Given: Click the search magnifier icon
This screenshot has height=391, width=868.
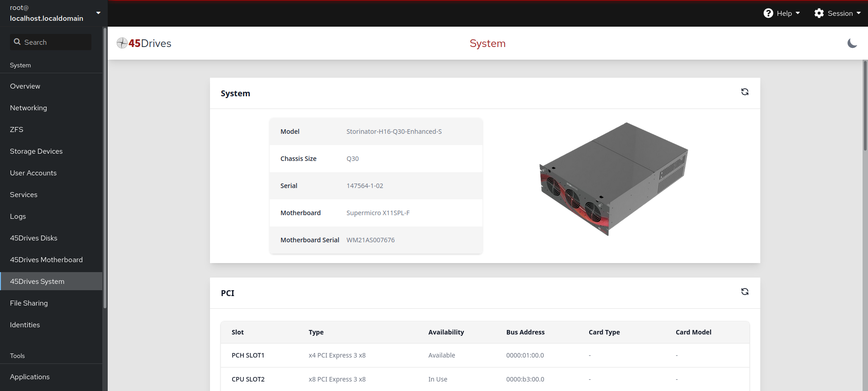Looking at the screenshot, I should (17, 42).
